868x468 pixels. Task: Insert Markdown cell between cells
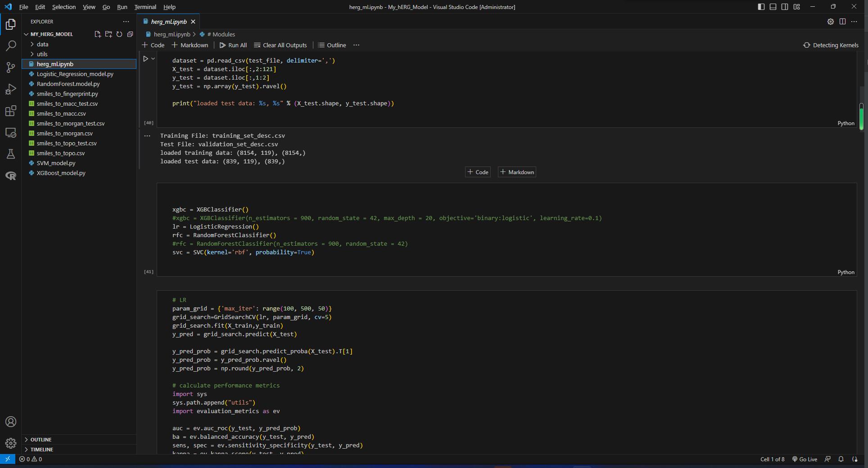pos(517,172)
